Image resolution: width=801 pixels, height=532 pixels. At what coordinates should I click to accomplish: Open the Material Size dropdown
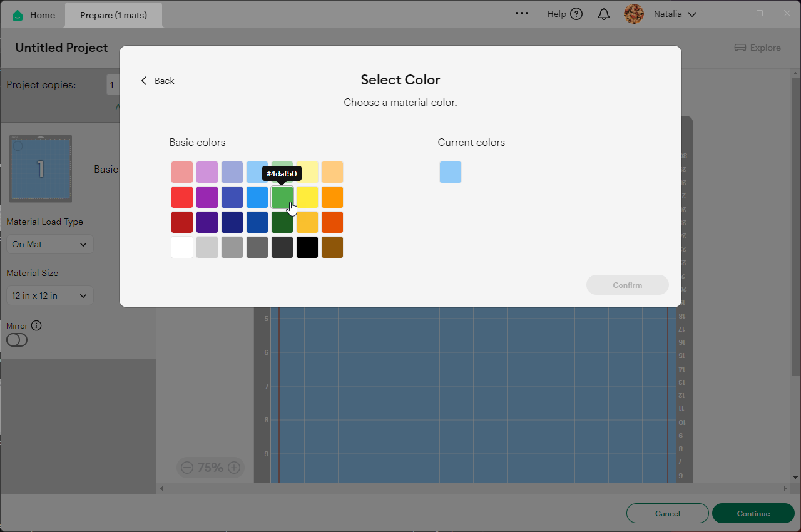point(49,295)
